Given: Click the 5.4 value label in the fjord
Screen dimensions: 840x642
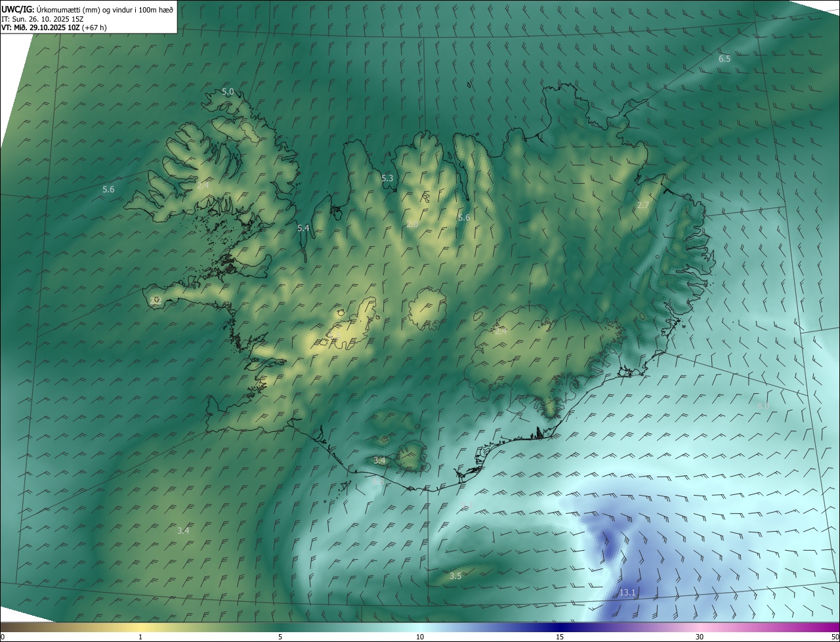Looking at the screenshot, I should click(303, 228).
